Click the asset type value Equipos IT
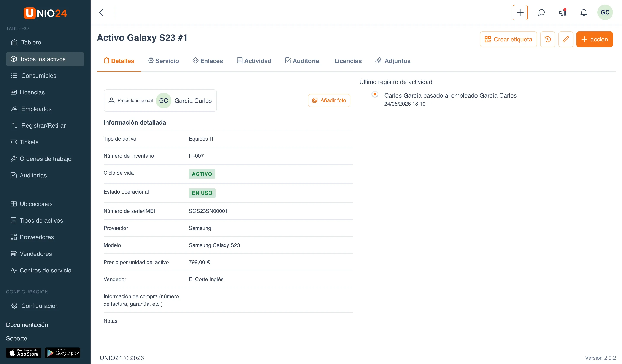 coord(202,139)
